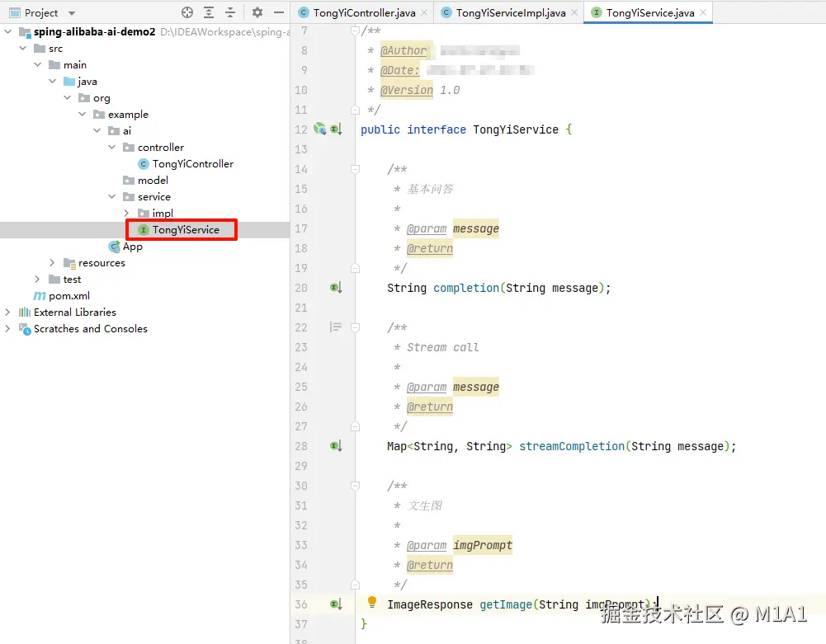Expand External Libraries node
The image size is (826, 644).
(x=8, y=312)
